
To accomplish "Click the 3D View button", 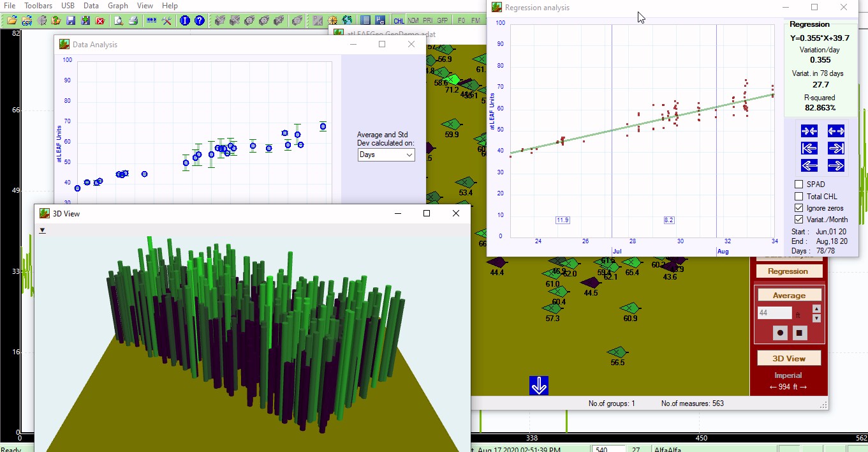I will point(788,358).
